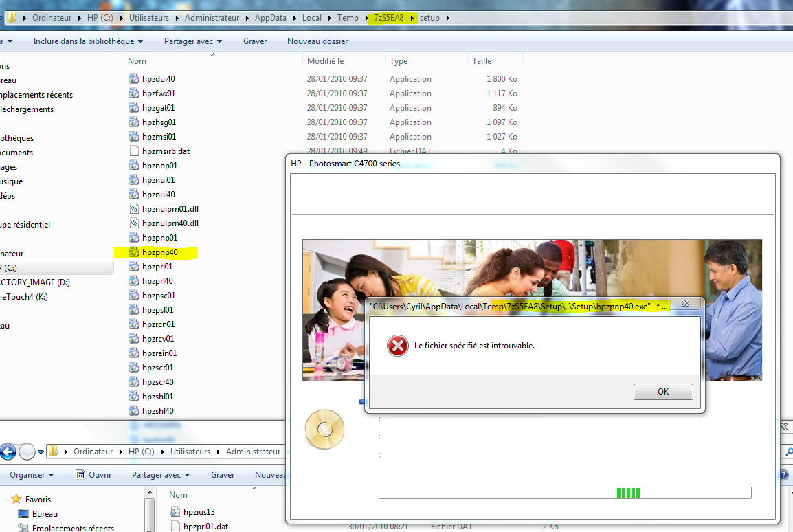Open the recent locations arrow beside the forward button
This screenshot has width=793, height=532.
[x=41, y=452]
